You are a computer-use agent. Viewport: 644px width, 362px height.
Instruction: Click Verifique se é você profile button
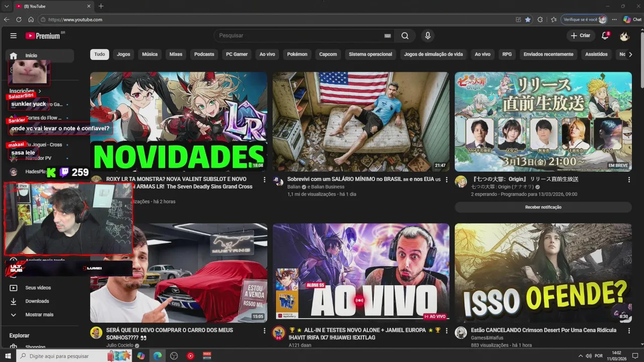(584, 20)
